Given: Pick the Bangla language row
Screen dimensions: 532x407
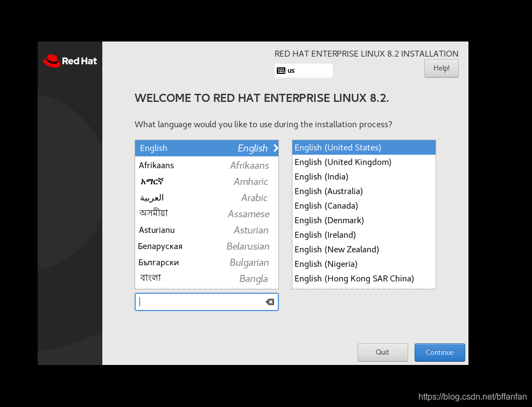Looking at the screenshot, I should click(x=207, y=279).
